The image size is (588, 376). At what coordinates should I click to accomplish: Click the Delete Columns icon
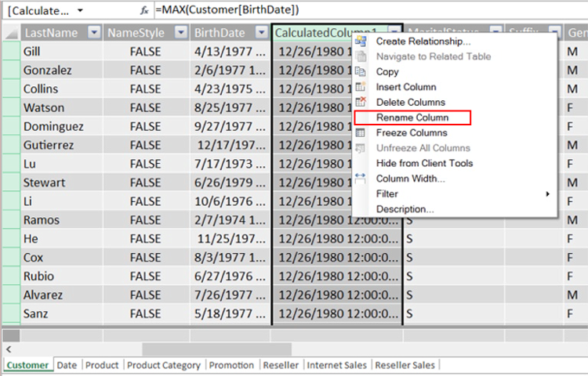point(361,102)
